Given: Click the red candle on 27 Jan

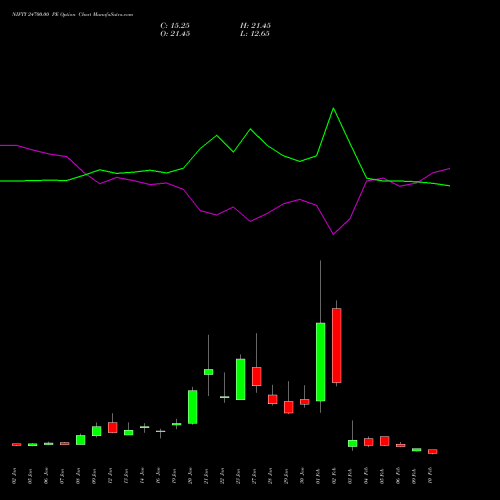Looking at the screenshot, I should pyautogui.click(x=257, y=376).
